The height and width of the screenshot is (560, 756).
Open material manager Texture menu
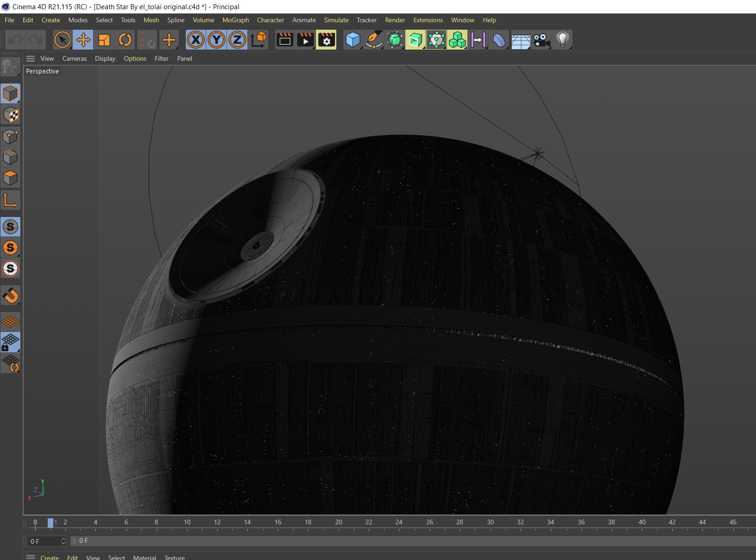click(175, 557)
